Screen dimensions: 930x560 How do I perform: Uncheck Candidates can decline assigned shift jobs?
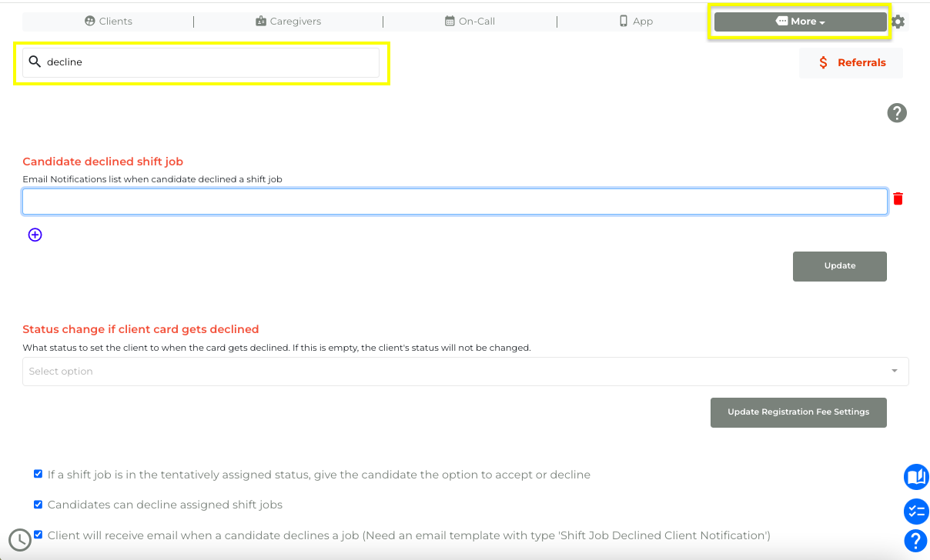tap(38, 505)
